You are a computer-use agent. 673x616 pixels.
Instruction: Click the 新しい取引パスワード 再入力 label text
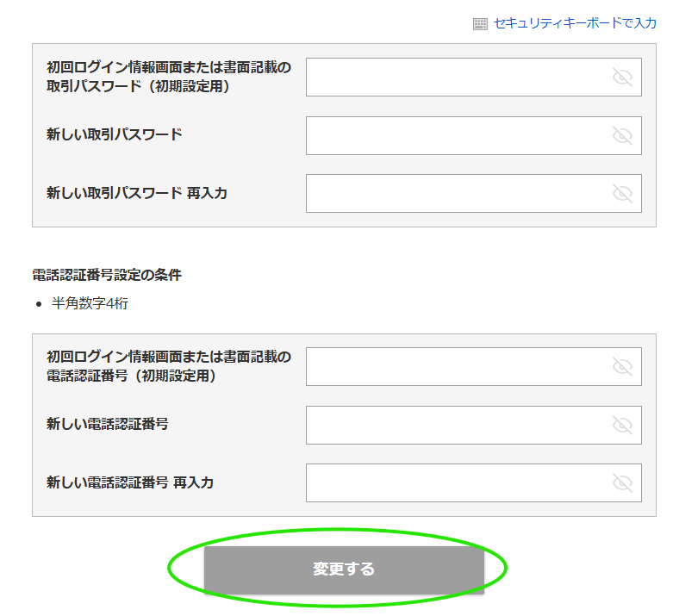pyautogui.click(x=137, y=193)
